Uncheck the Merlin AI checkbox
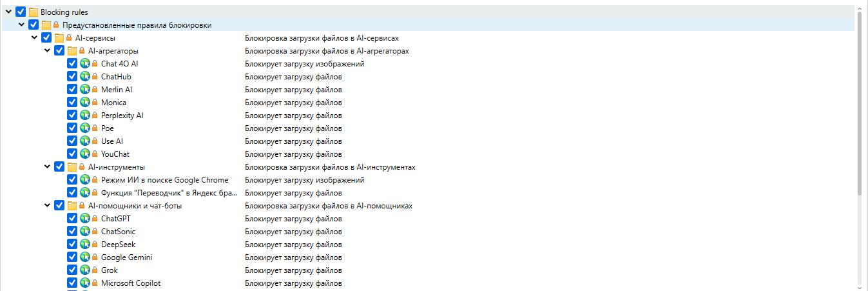 [72, 90]
